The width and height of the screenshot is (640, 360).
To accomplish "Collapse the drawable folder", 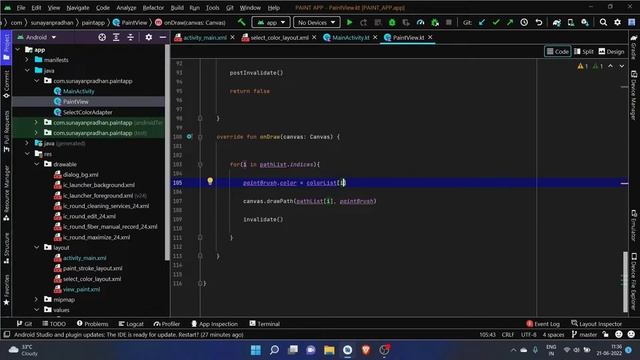I will click(36, 164).
